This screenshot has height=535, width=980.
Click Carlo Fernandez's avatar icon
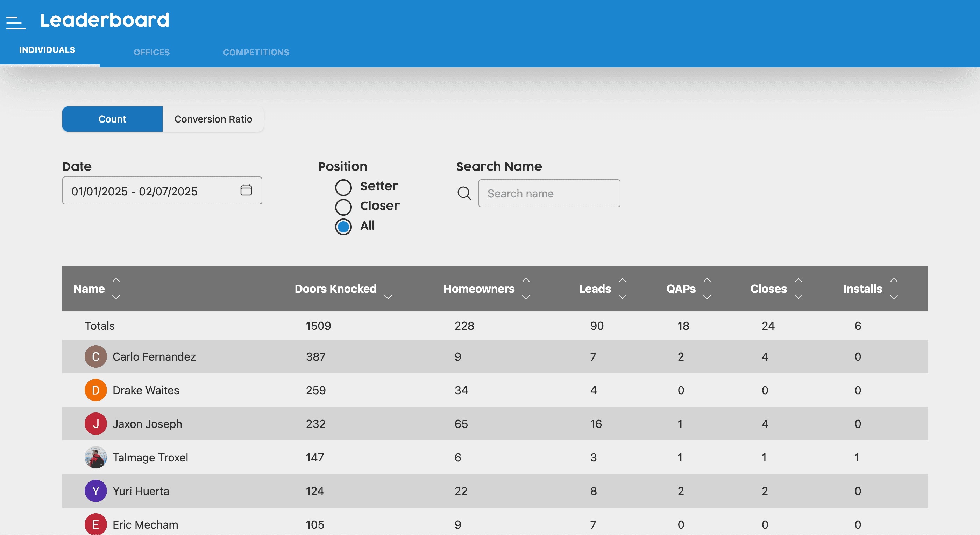[95, 356]
